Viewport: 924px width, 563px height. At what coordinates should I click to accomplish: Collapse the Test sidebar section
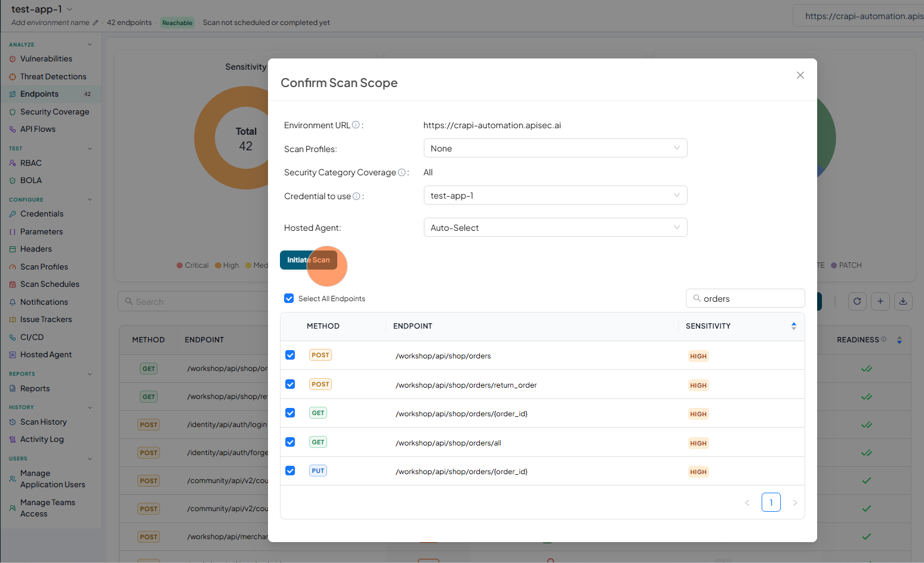[x=90, y=149]
